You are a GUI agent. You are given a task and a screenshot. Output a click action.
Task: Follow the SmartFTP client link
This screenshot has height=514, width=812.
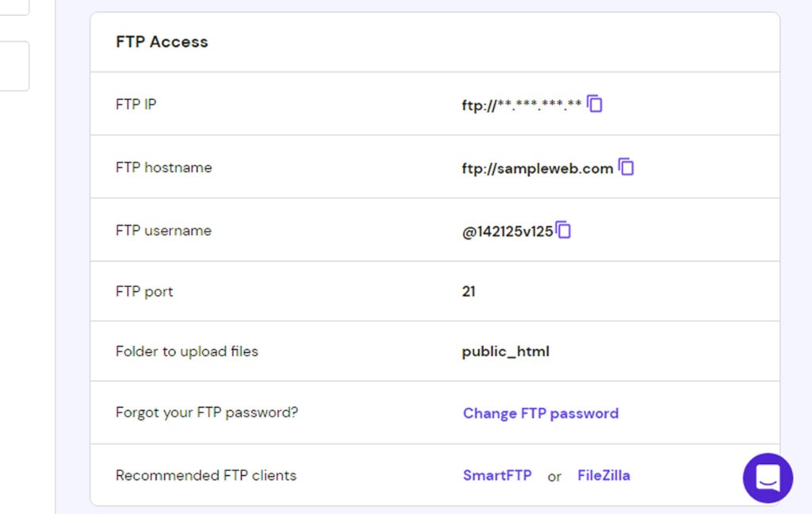(497, 475)
